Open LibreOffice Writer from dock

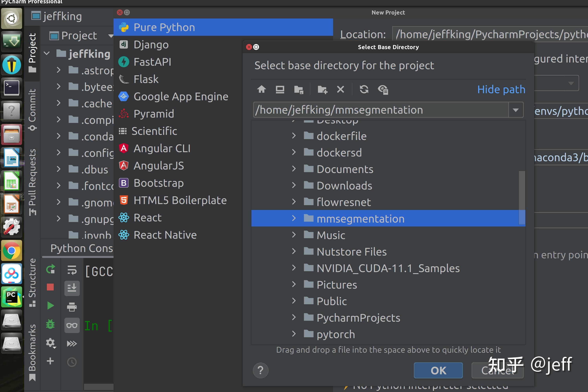(x=11, y=157)
